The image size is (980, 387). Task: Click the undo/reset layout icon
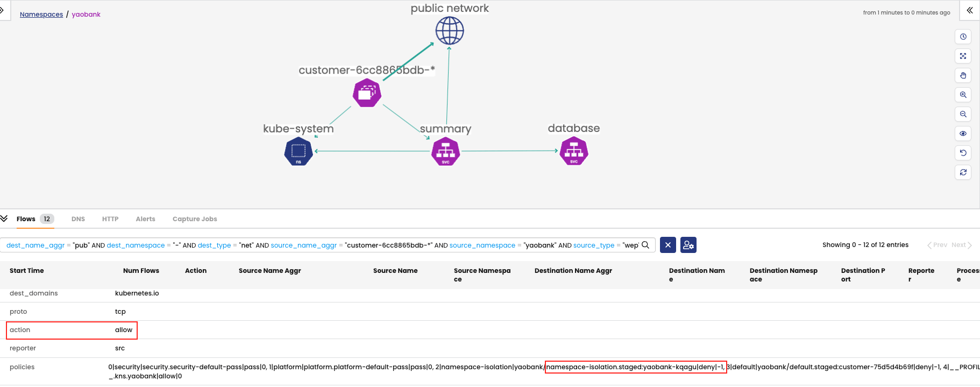963,153
